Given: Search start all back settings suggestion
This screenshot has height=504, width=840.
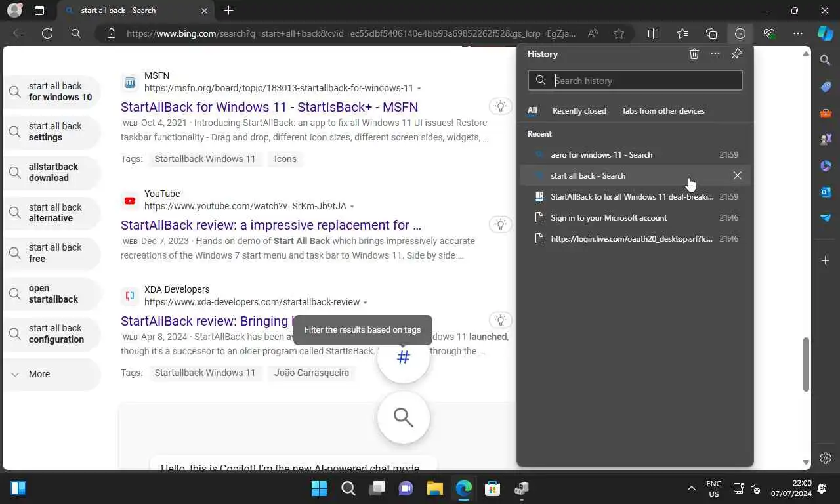Looking at the screenshot, I should (x=51, y=132).
